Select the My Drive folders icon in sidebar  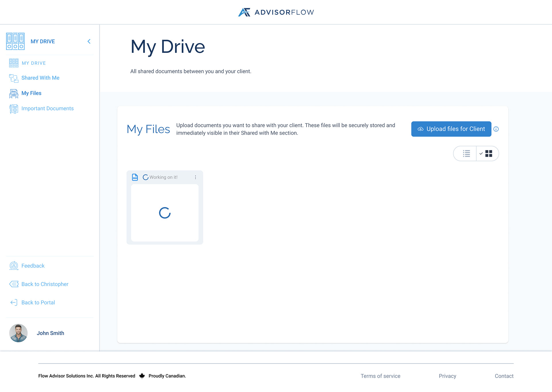click(15, 41)
